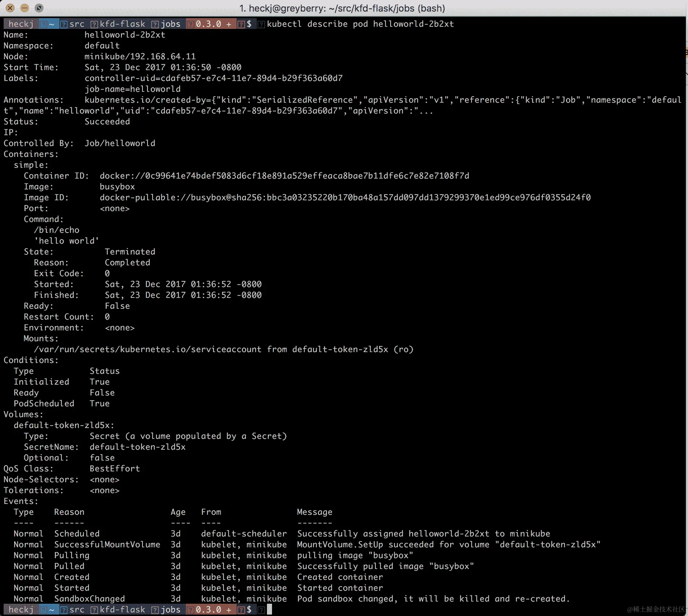Click the Environment value <none>
Image resolution: width=688 pixels, height=616 pixels.
(x=120, y=328)
